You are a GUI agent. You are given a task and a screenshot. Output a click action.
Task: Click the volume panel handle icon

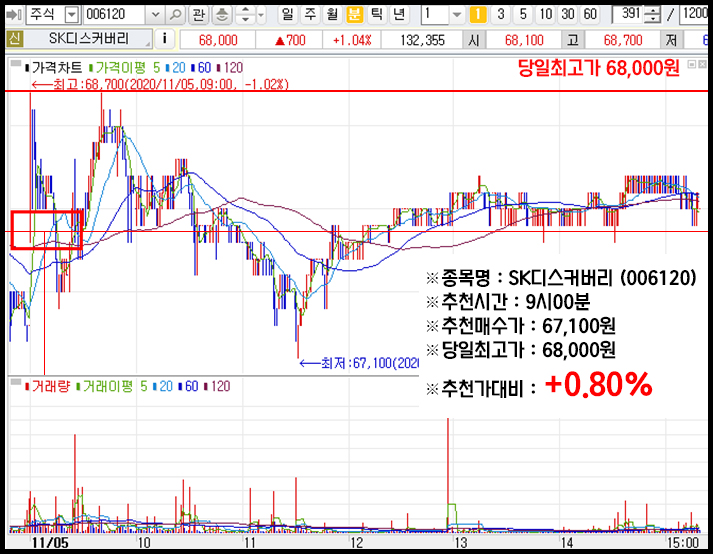(16, 382)
